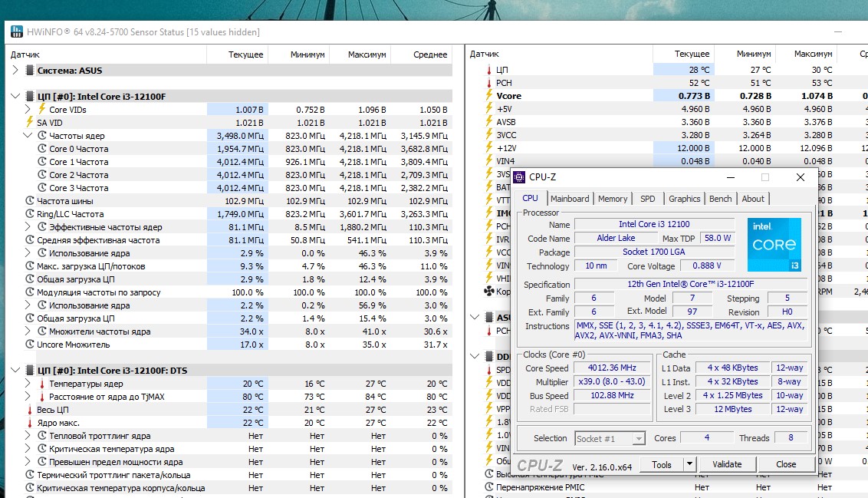868x498 pixels.
Task: Click the clock icon beside Core 0 Частота
Action: pyautogui.click(x=41, y=148)
